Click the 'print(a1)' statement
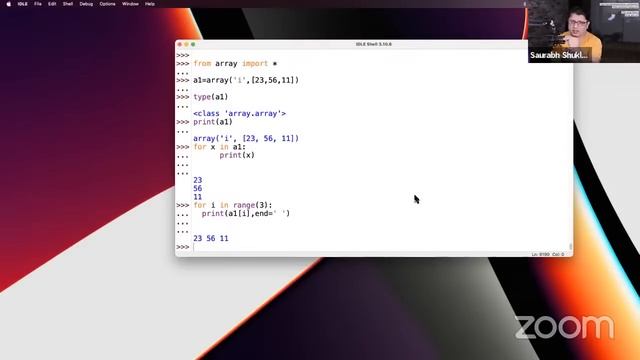This screenshot has height=360, width=640. 213,122
